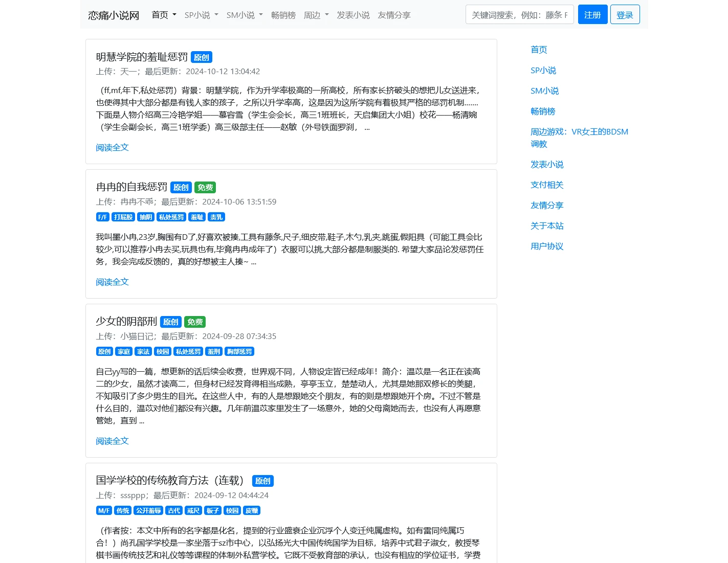
Task: Open 友情分享 in the top navbar
Action: coord(394,15)
